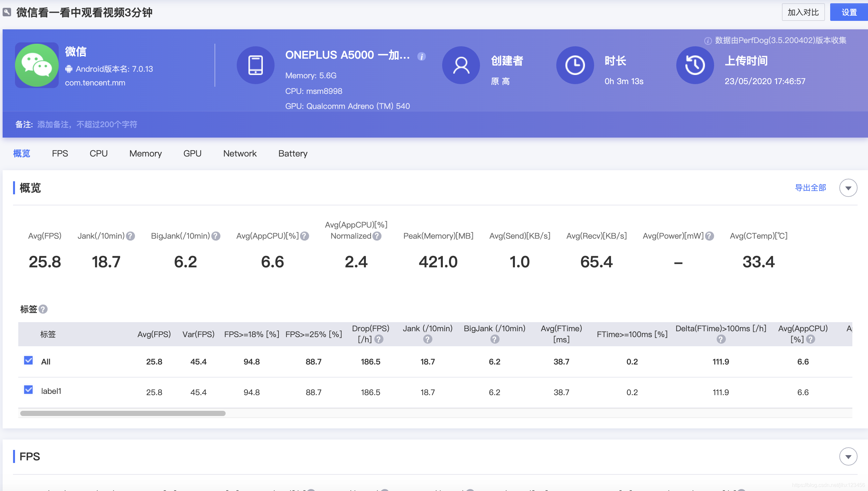Click the 备注 note input field
Viewport: 868px width, 491px height.
coord(87,125)
